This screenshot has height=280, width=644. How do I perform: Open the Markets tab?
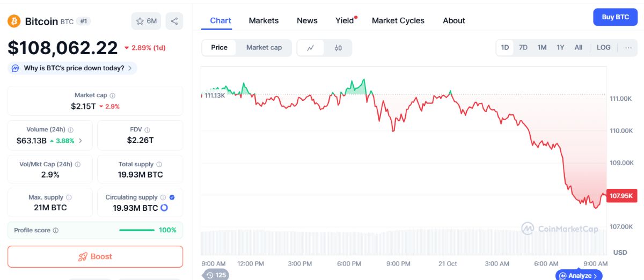[x=264, y=21]
